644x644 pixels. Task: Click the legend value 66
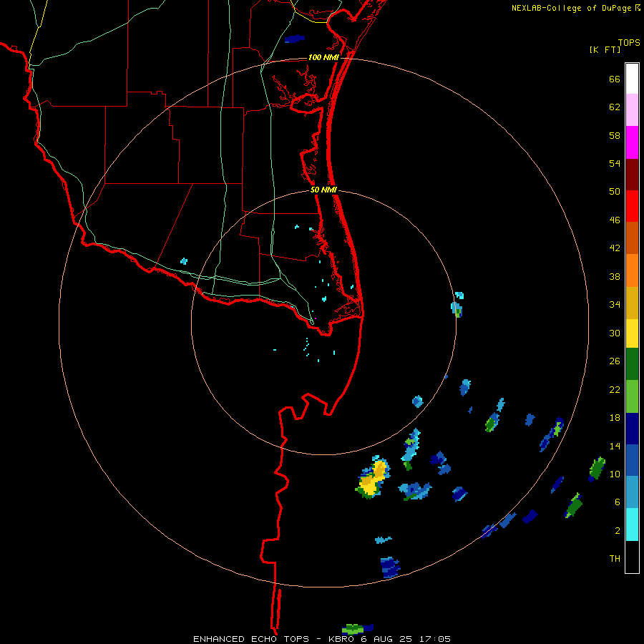[x=615, y=79]
